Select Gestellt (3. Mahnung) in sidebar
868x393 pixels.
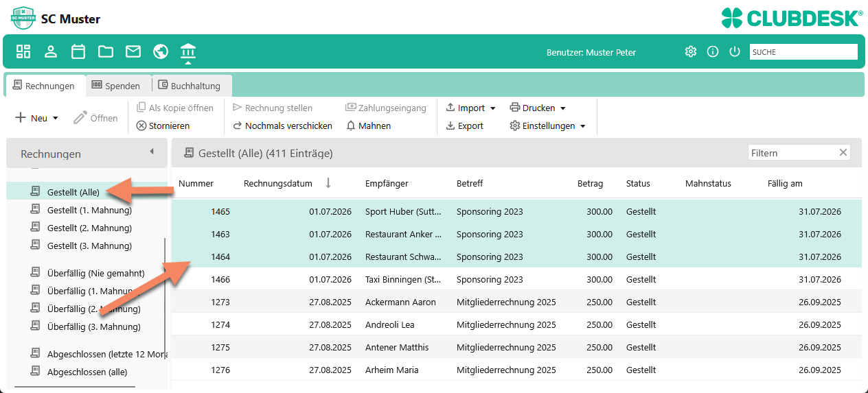click(89, 246)
